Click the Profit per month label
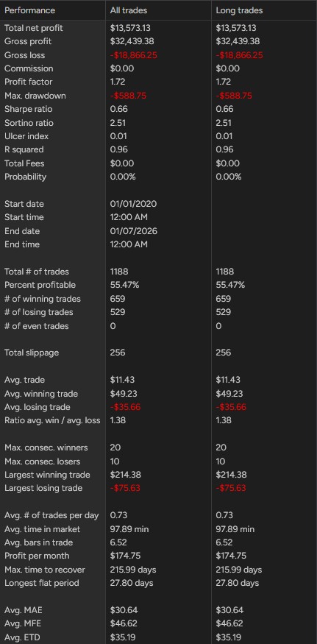This screenshot has height=644, width=317. click(37, 556)
